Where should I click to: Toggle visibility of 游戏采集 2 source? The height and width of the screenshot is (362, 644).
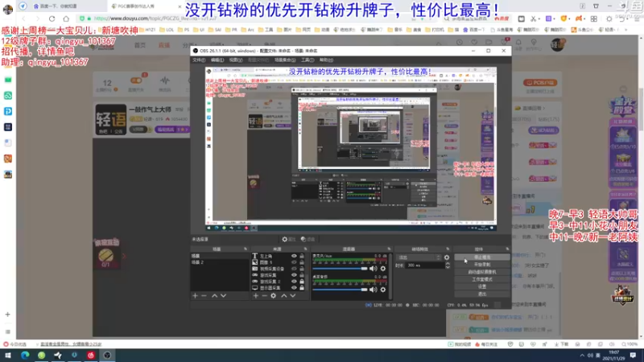click(294, 282)
